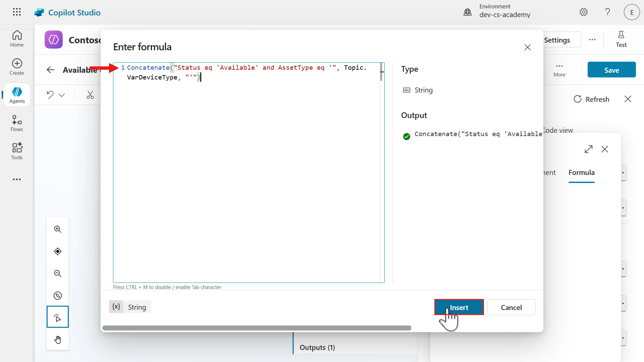This screenshot has width=644, height=362.
Task: Open the sidebar more options ellipsis
Action: pyautogui.click(x=17, y=180)
